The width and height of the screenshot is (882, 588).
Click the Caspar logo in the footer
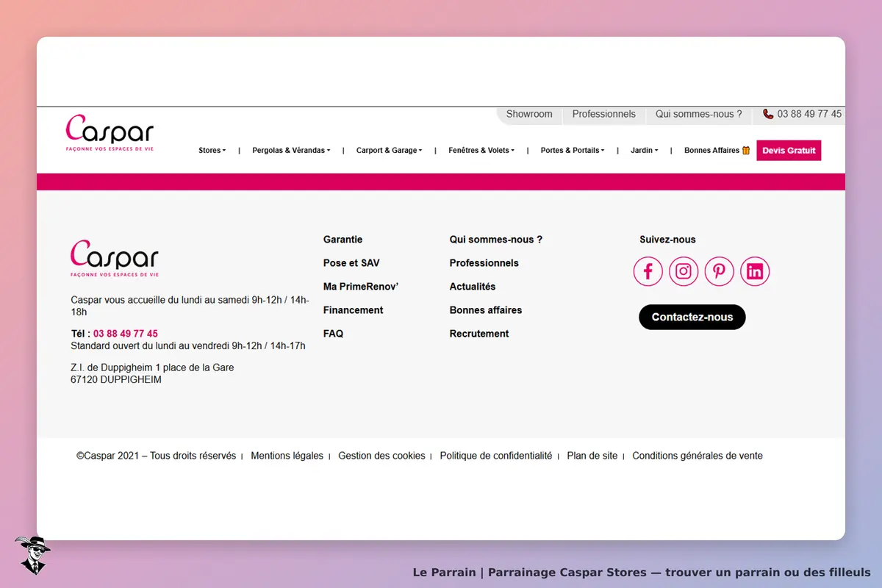[115, 258]
